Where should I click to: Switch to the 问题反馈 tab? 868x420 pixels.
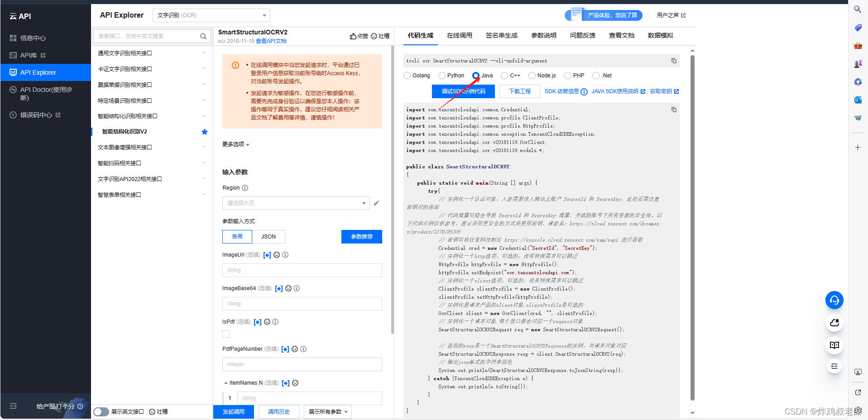(x=583, y=35)
